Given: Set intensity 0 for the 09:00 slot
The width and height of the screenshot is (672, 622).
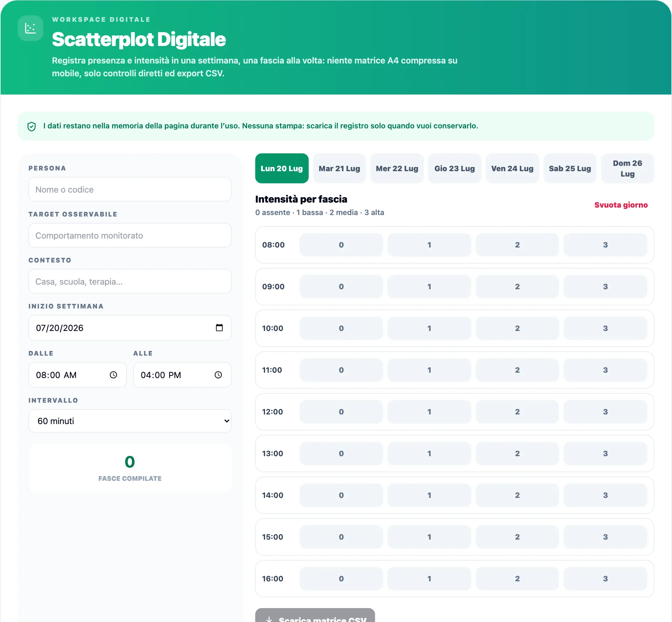Looking at the screenshot, I should [x=341, y=286].
